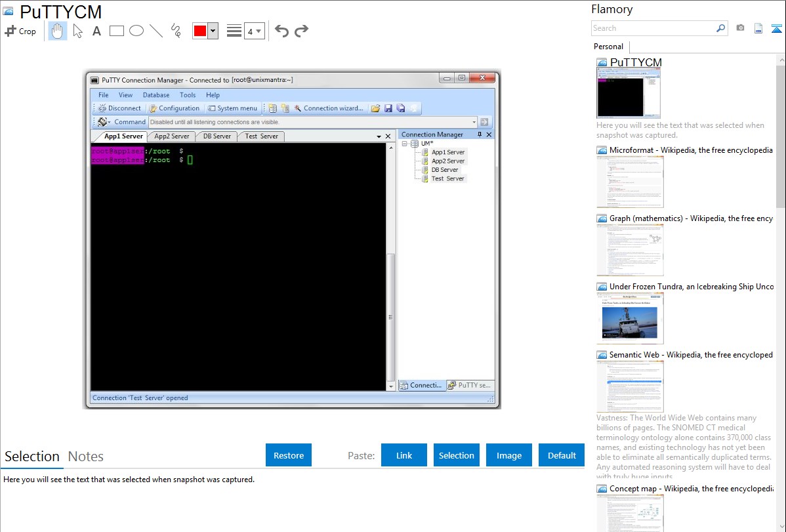Viewport: 786px width, 532px height.
Task: Open the Database menu in PuTTY Connection Manager
Action: click(156, 94)
